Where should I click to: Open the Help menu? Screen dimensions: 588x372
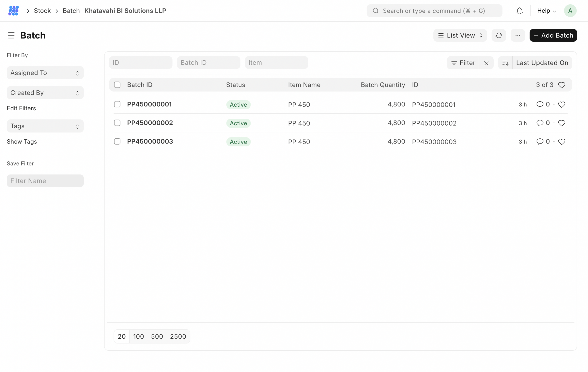pyautogui.click(x=546, y=11)
